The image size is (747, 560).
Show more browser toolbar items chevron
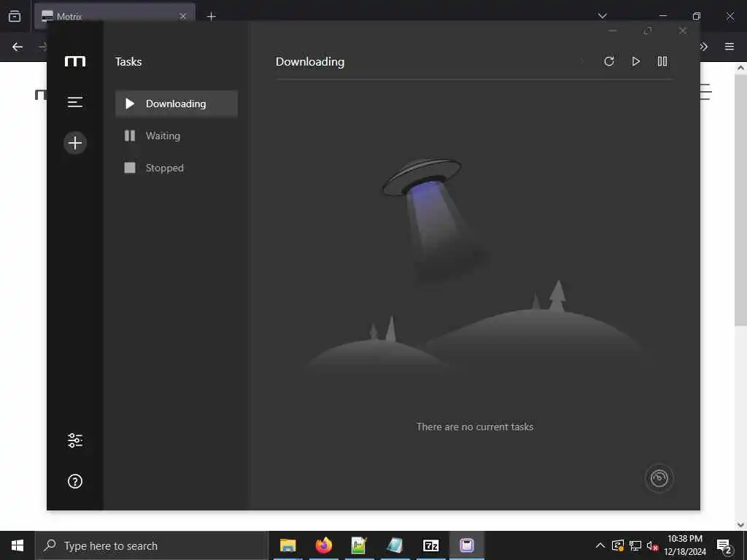[704, 47]
